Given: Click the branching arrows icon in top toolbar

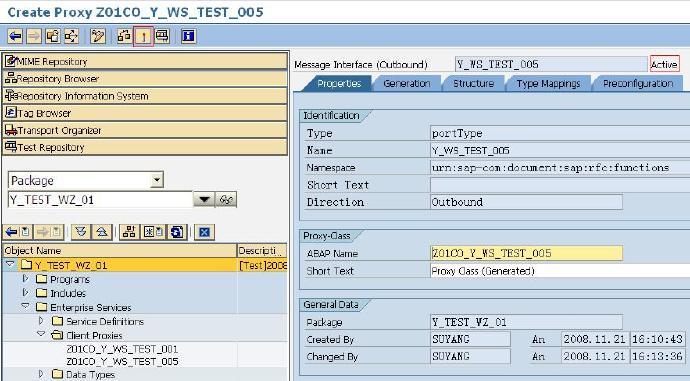Looking at the screenshot, I should tap(71, 36).
